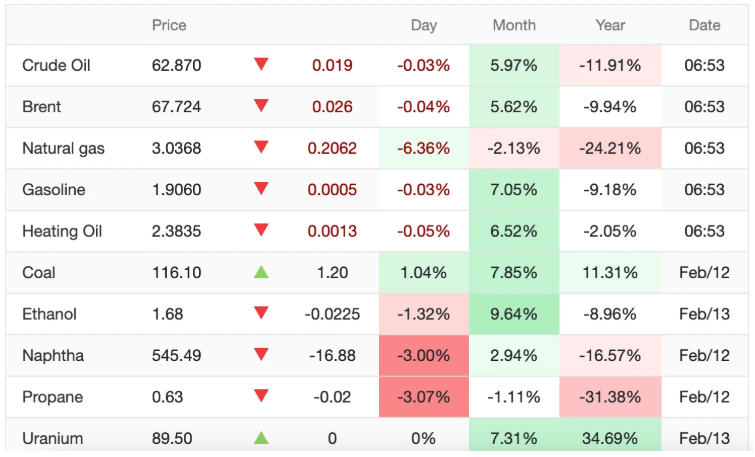Open the Gasoline commodity link
This screenshot has width=755, height=457.
coord(54,190)
